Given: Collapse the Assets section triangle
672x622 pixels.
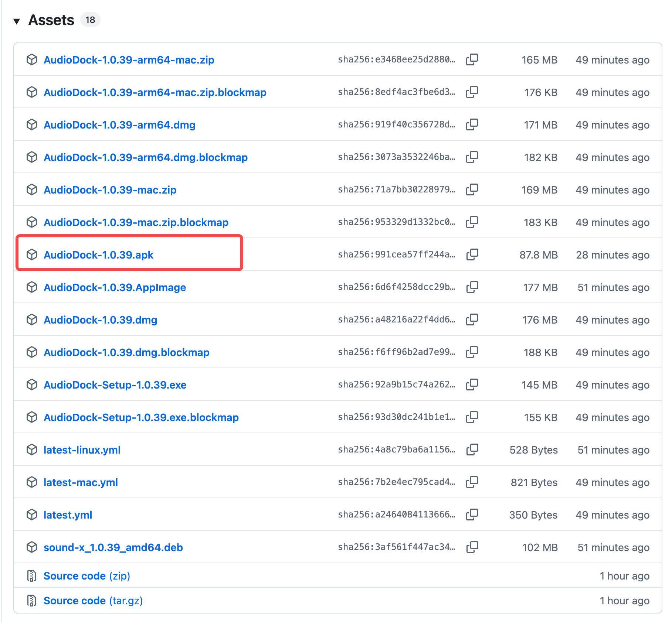Looking at the screenshot, I should point(17,21).
